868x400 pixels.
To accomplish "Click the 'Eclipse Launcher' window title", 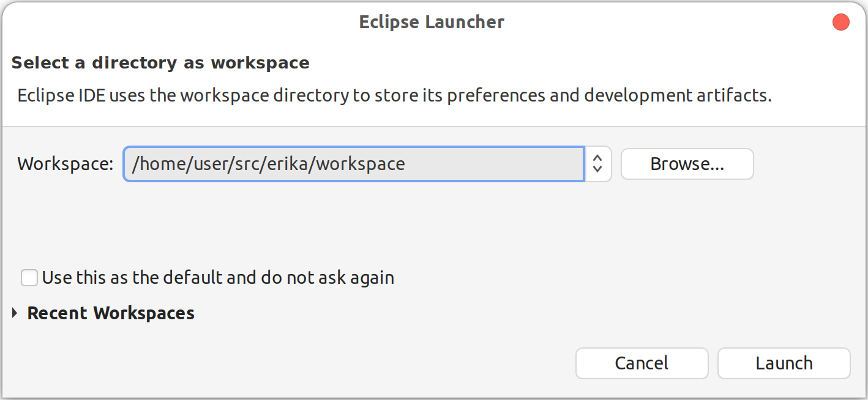I will point(432,23).
